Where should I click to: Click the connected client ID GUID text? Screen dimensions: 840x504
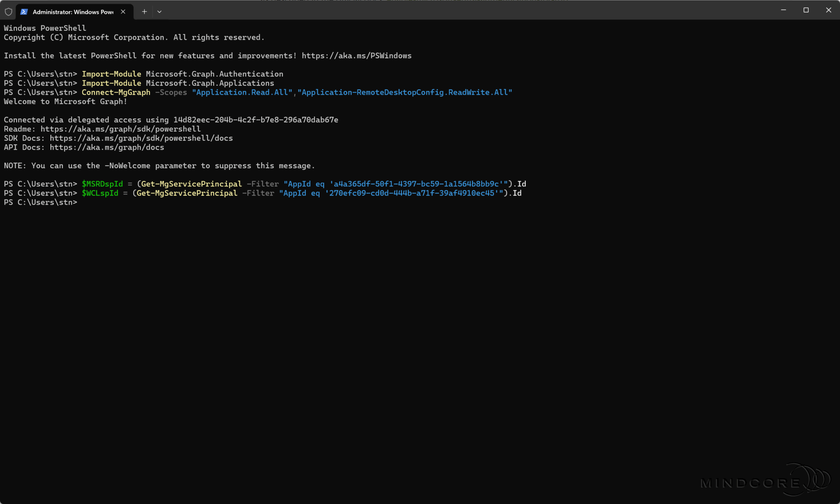click(x=256, y=120)
